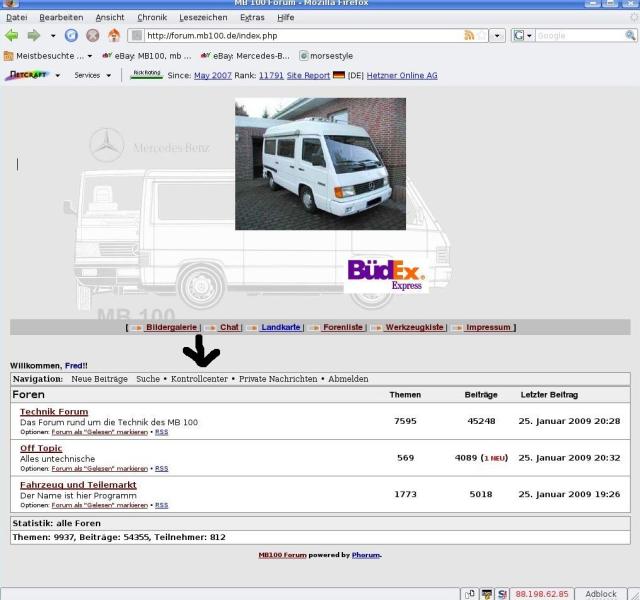Open the Ansicht menu
Image resolution: width=640 pixels, height=600 pixels.
pos(110,18)
